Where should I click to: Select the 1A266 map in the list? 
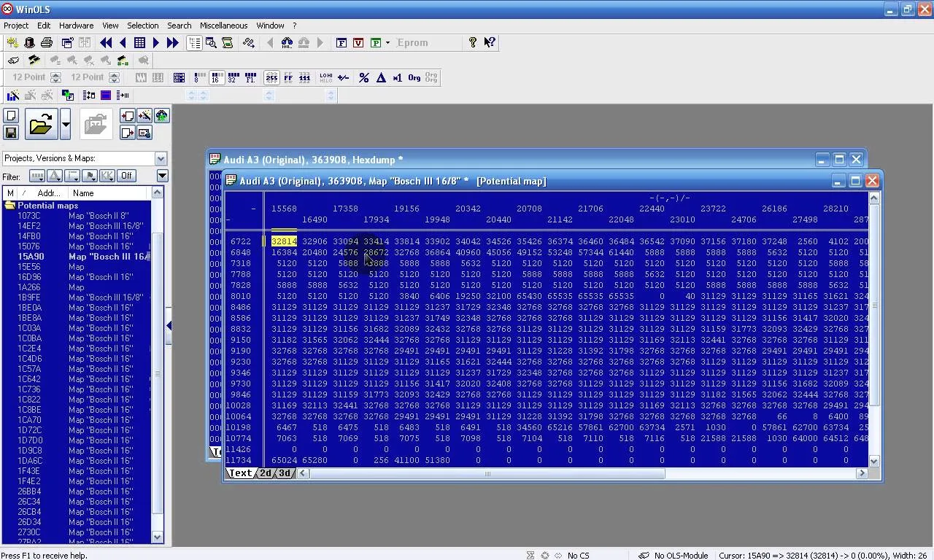click(x=30, y=287)
